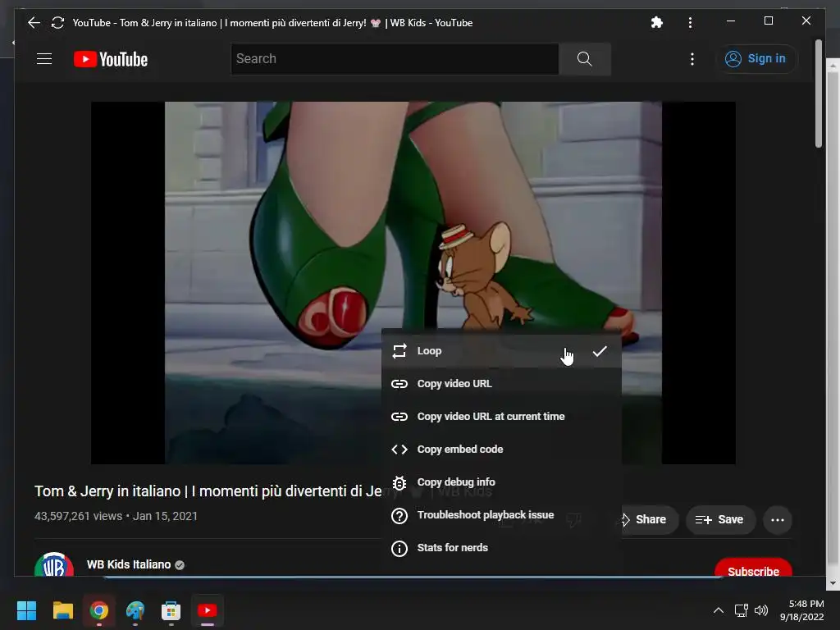Open the Windows Start menu

pos(26,610)
